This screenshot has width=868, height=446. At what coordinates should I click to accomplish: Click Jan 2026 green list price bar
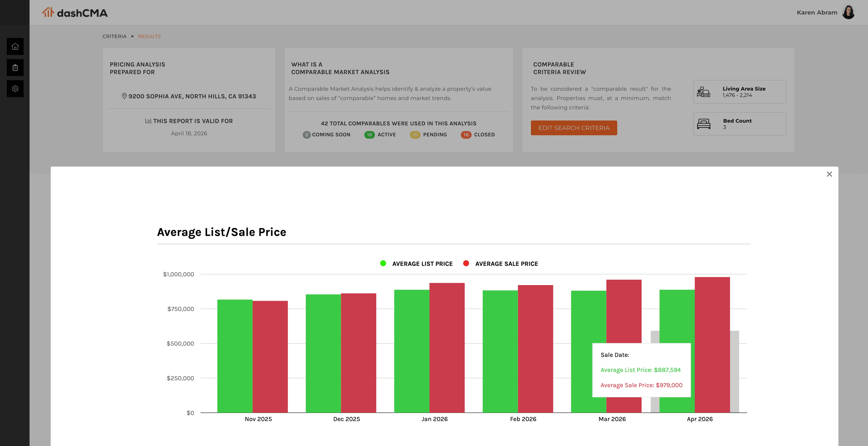pyautogui.click(x=412, y=351)
